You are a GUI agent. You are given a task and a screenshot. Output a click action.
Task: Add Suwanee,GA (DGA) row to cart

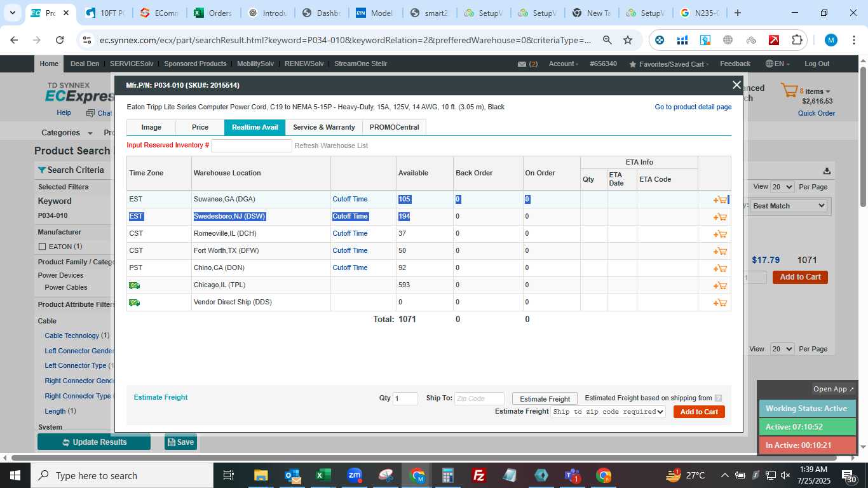(x=720, y=200)
